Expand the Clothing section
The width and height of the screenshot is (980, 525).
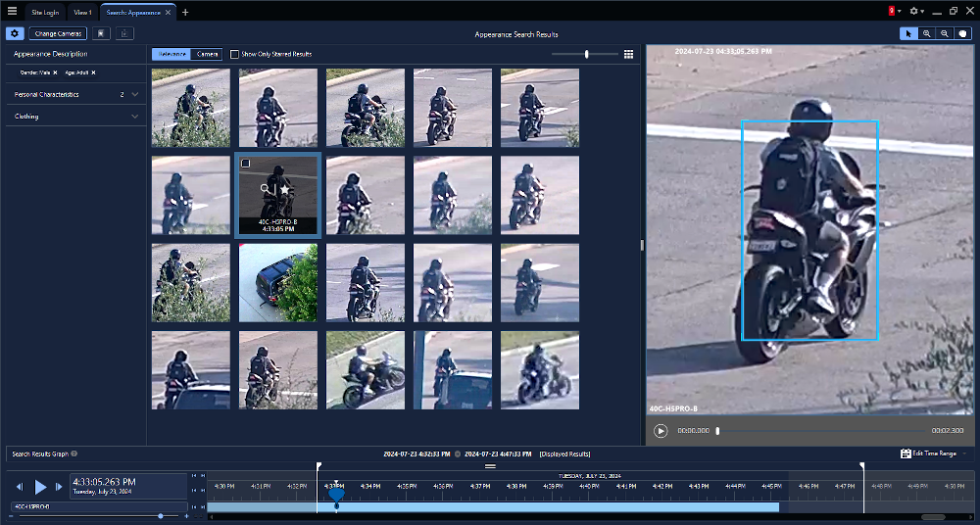(134, 117)
